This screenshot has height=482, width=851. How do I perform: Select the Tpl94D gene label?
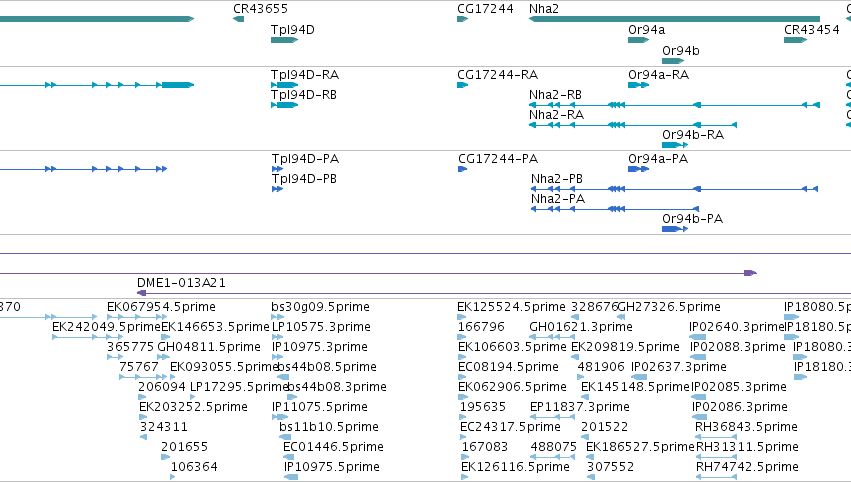293,30
